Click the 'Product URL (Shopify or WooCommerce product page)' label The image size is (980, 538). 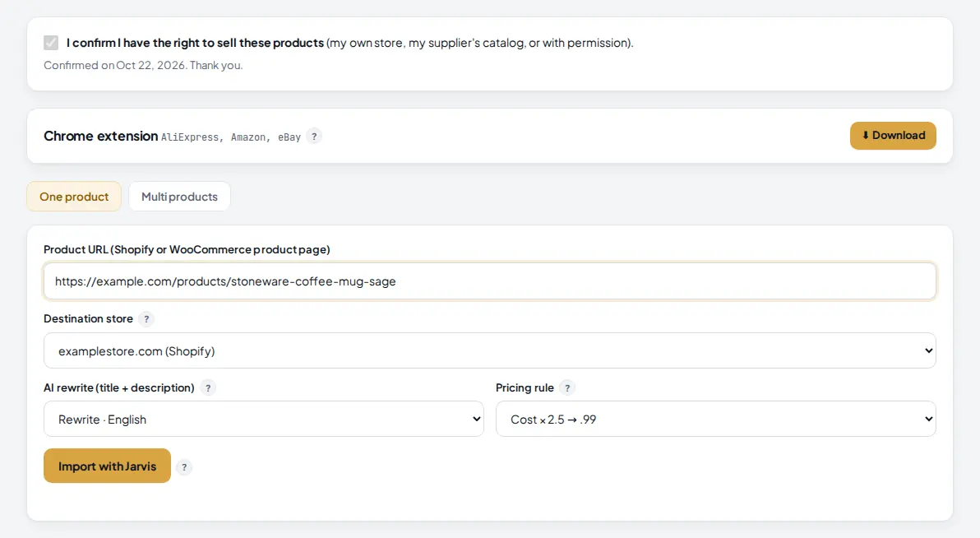tap(187, 249)
